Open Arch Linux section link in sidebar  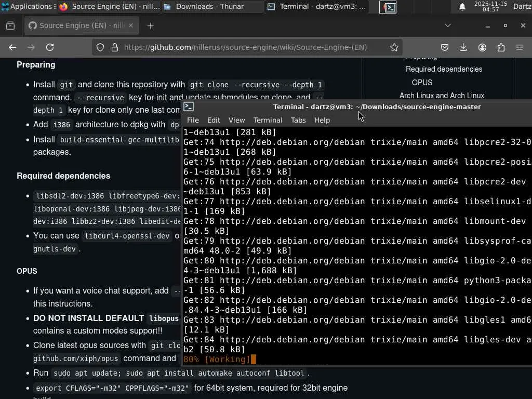click(442, 96)
